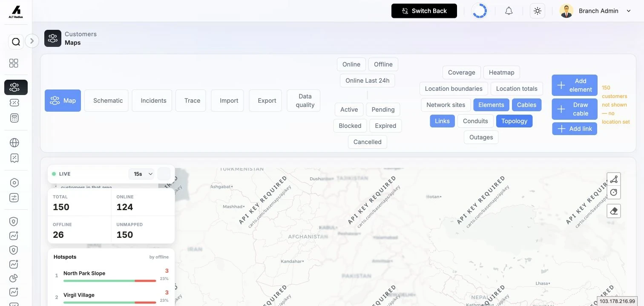Expand the Branch Admin user menu arrow

tap(629, 11)
